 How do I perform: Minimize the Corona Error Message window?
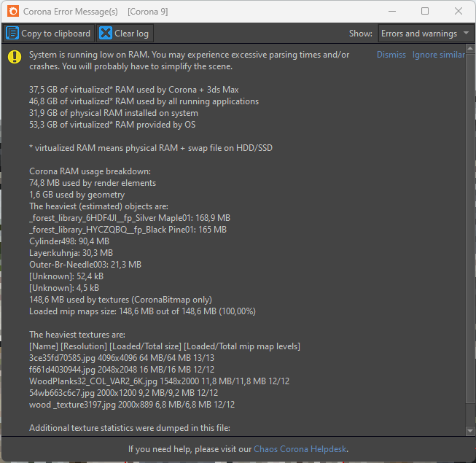point(392,11)
